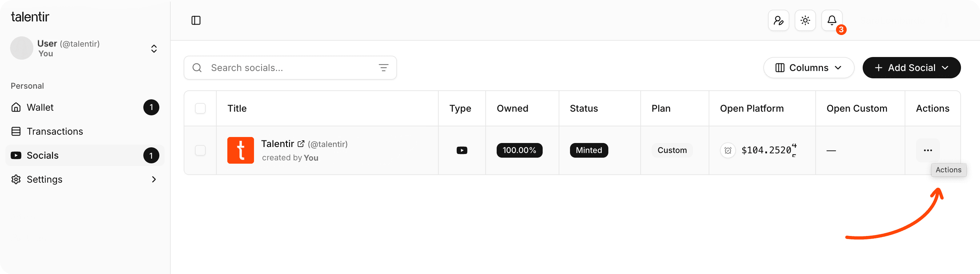Image resolution: width=980 pixels, height=274 pixels.
Task: Click the YouTube type icon in row
Action: point(461,150)
